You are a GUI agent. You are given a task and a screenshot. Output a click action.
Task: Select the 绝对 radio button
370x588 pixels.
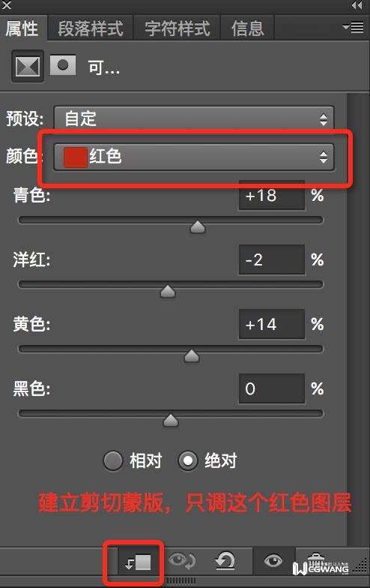pyautogui.click(x=188, y=460)
